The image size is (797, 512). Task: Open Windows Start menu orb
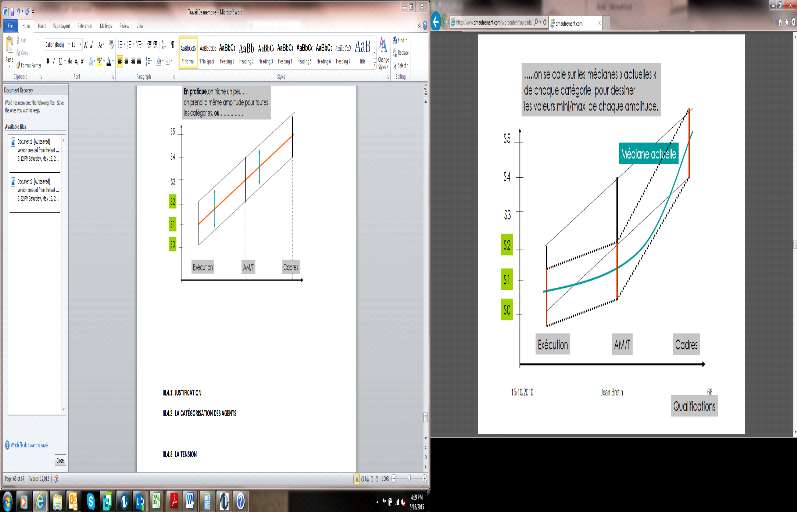coord(8,501)
